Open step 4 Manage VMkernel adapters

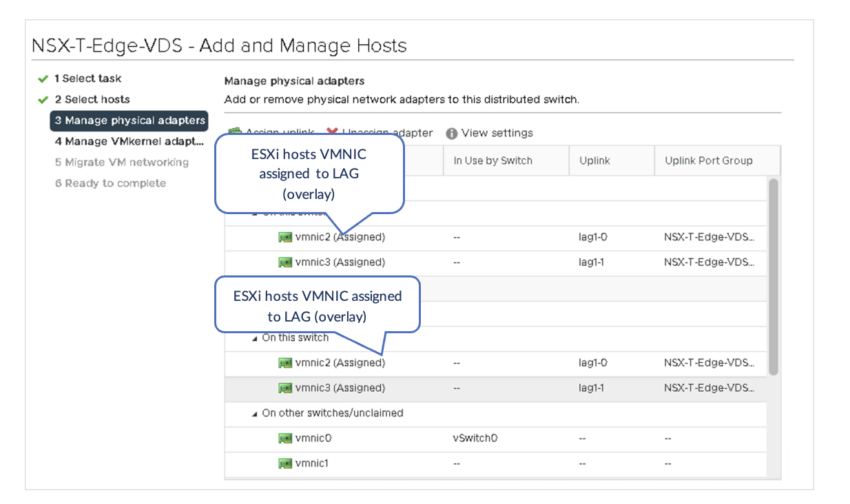(x=129, y=142)
